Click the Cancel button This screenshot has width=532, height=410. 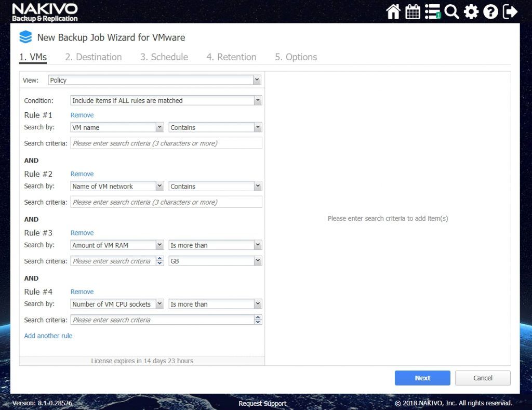tap(483, 378)
